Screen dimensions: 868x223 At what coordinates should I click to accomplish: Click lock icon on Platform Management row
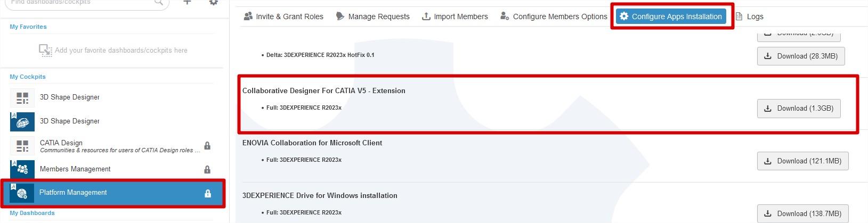[x=208, y=194]
